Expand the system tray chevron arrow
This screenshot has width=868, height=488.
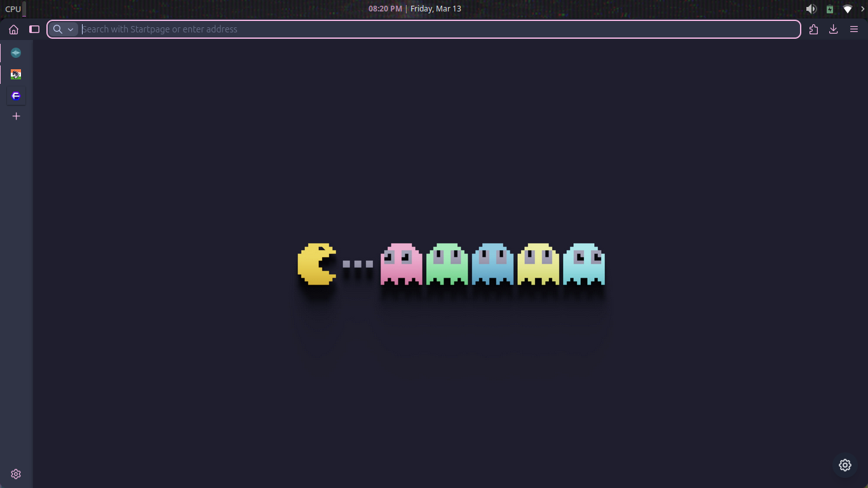863,9
